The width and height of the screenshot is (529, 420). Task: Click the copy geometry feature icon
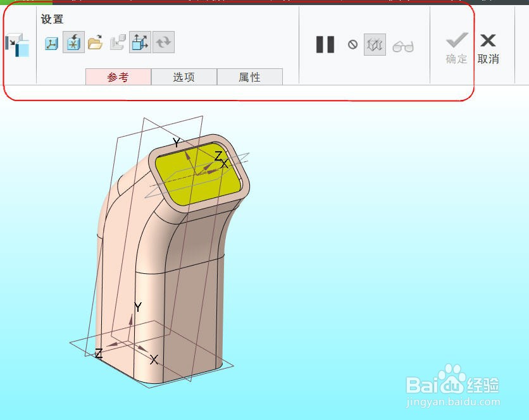coord(17,44)
